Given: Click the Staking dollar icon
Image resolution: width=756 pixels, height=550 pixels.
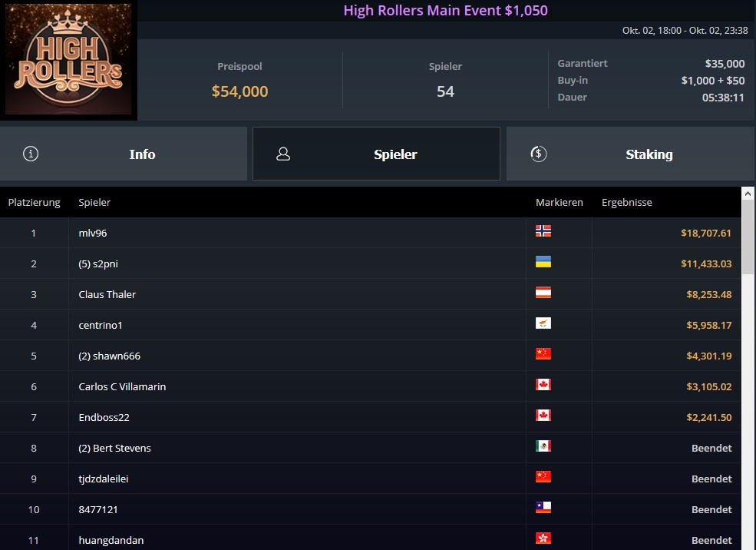Looking at the screenshot, I should pos(539,154).
